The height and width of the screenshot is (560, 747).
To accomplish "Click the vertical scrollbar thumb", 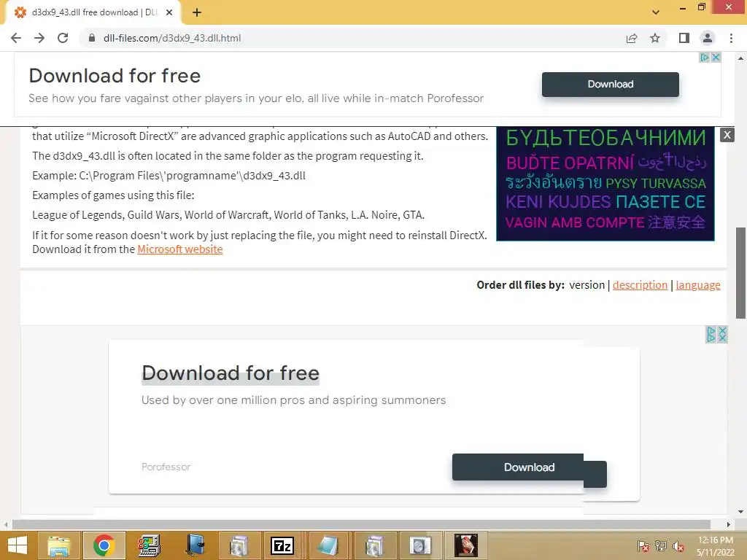I will pyautogui.click(x=740, y=273).
